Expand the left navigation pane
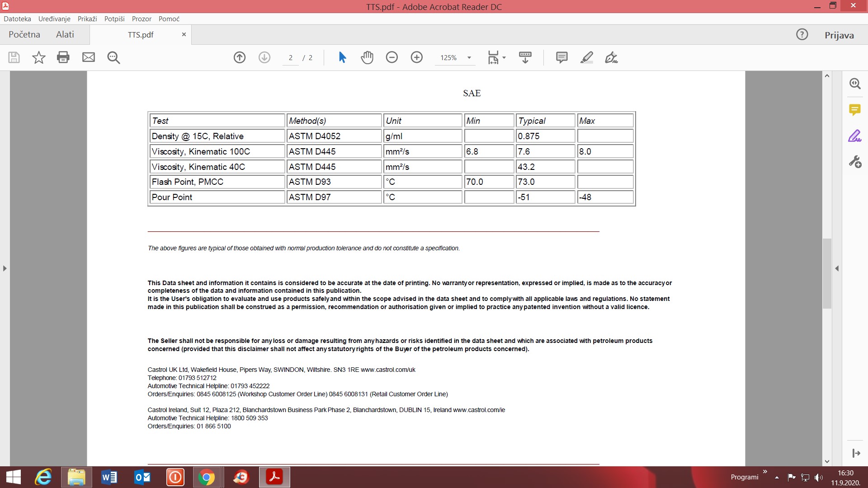The image size is (868, 488). [5, 268]
